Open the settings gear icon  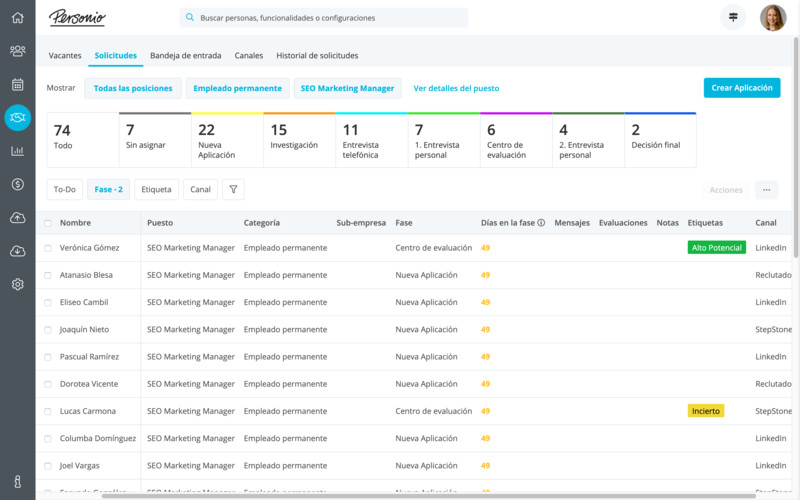pos(17,284)
